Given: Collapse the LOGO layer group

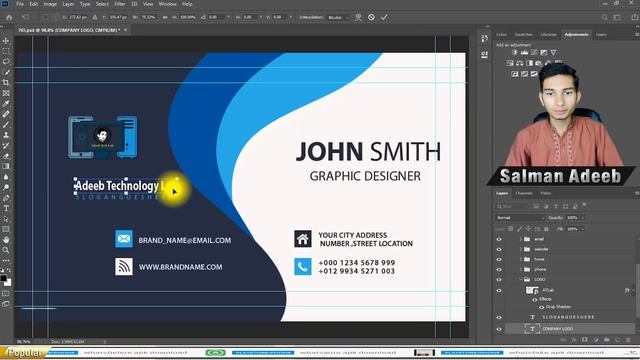Looking at the screenshot, I should 521,280.
